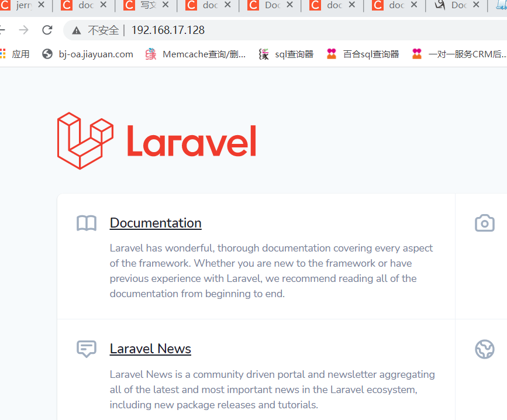
Task: Close the 写文 browser tab
Action: [x=165, y=5]
